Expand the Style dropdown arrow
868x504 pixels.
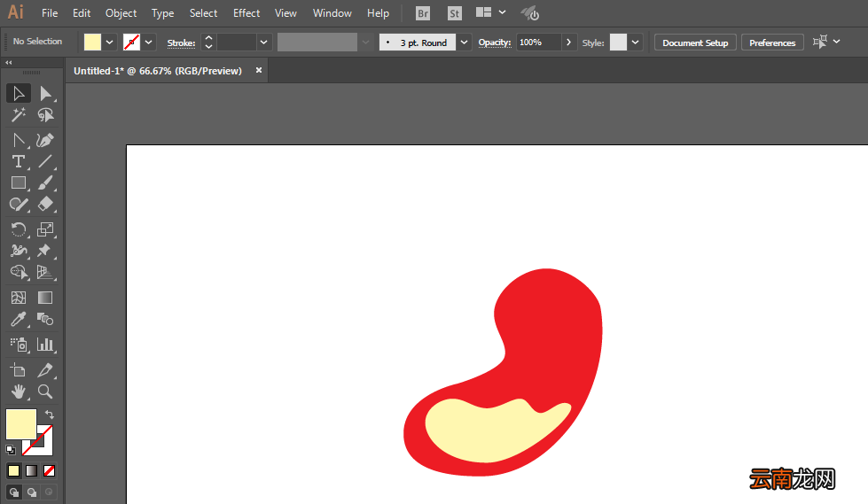[x=635, y=42]
